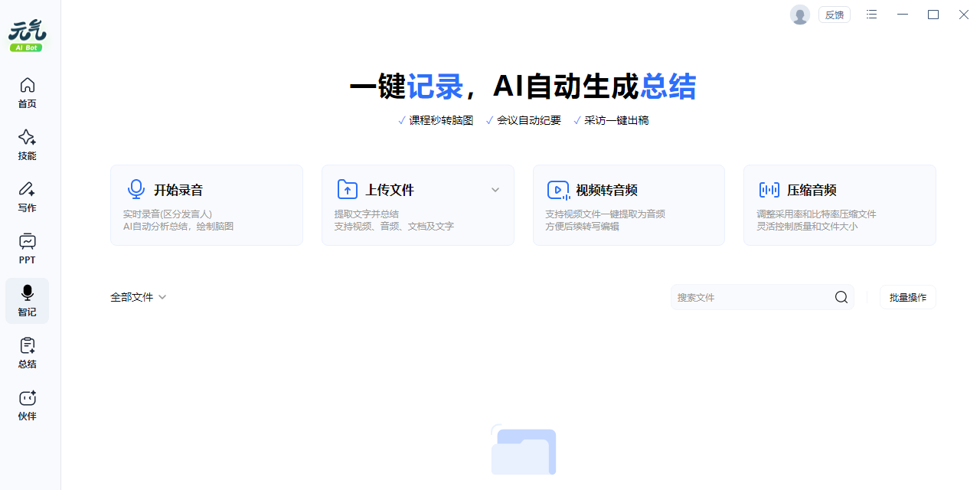Select 智记 in the sidebar
The height and width of the screenshot is (490, 980).
(27, 300)
